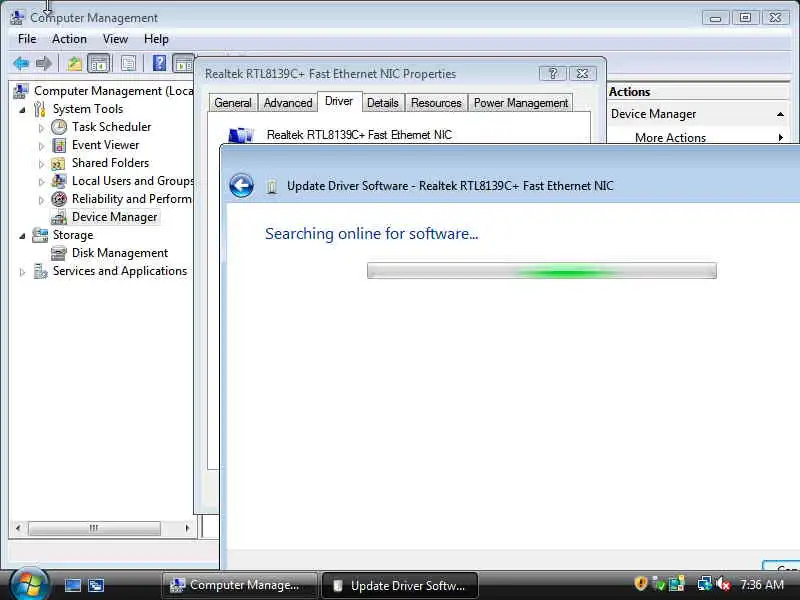The image size is (800, 600).
Task: Click the Device Manager tree icon
Action: (59, 217)
